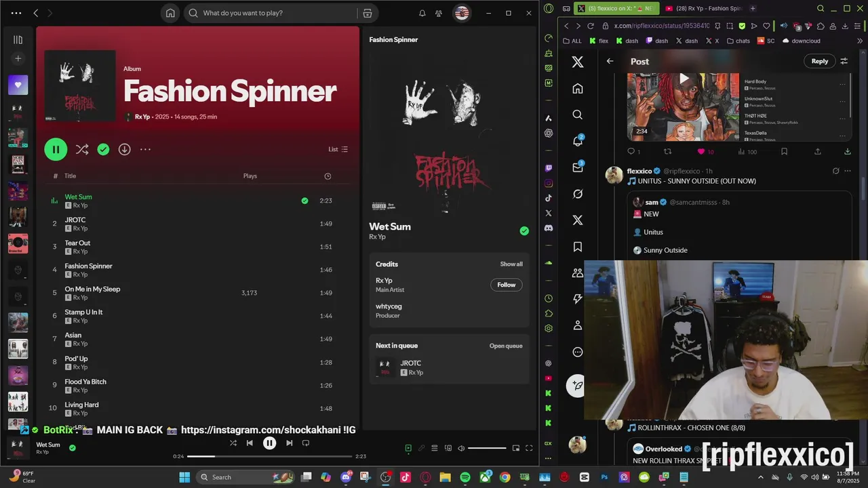Adjust Spotify volume slider
The width and height of the screenshot is (868, 488).
(487, 448)
